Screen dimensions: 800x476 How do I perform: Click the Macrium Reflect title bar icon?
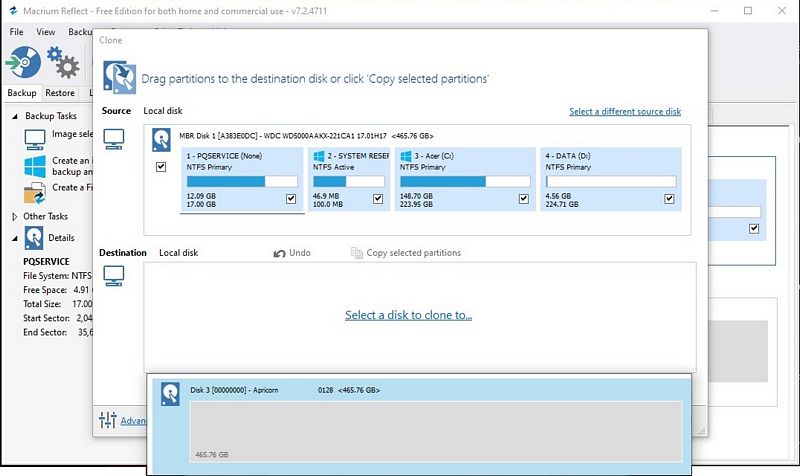[x=13, y=10]
